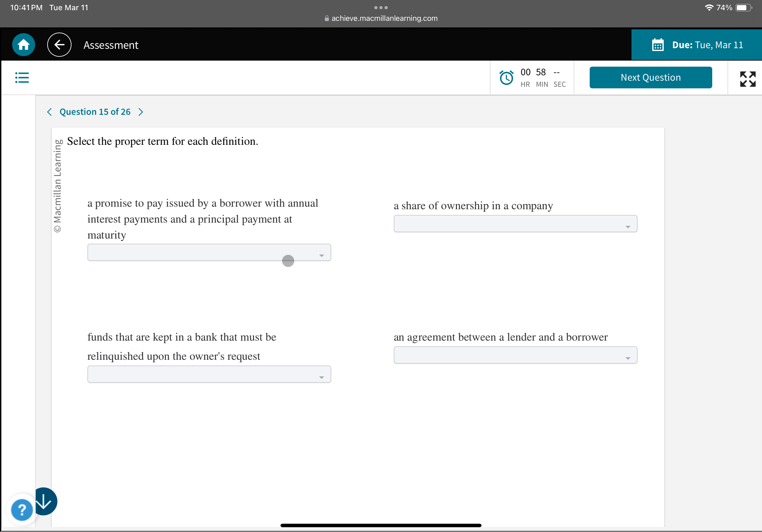This screenshot has height=532, width=762.
Task: Click the home icon
Action: tap(23, 45)
